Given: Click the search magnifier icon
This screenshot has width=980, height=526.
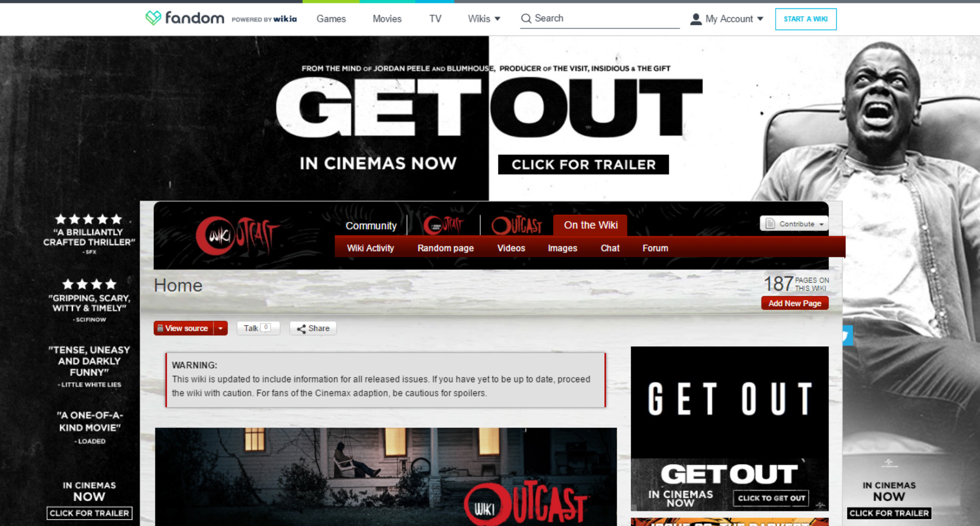Looking at the screenshot, I should click(526, 19).
